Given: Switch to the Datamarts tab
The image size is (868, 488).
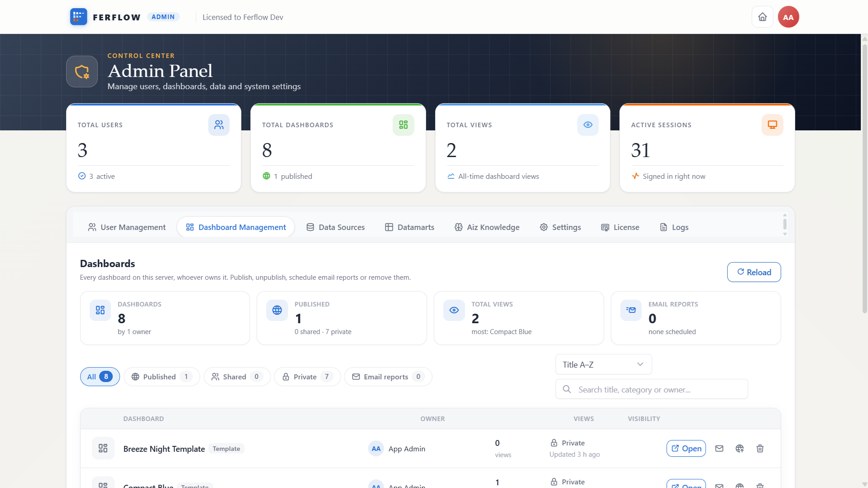Looking at the screenshot, I should (409, 227).
